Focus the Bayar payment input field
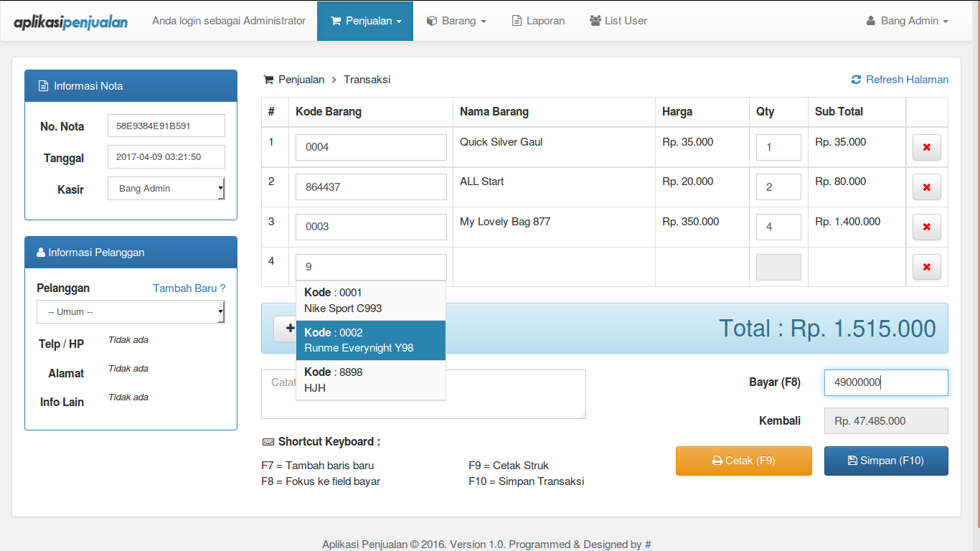980x551 pixels. pos(885,382)
